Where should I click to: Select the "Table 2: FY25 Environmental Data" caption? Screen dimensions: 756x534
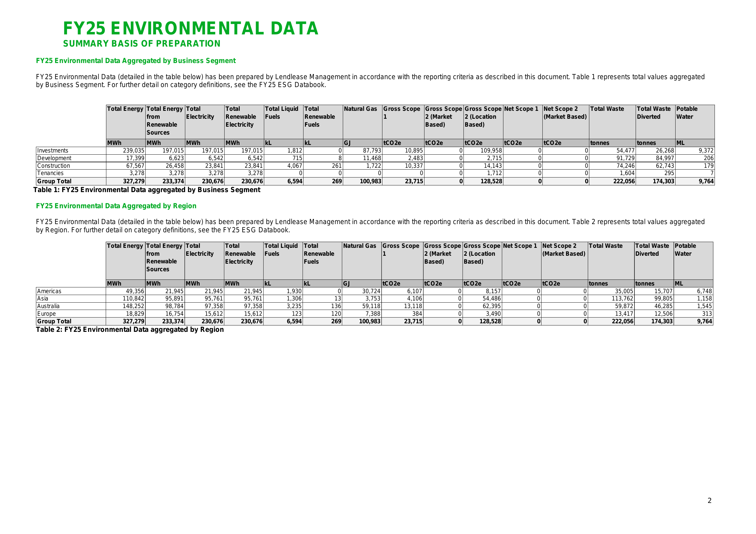click(130, 330)
